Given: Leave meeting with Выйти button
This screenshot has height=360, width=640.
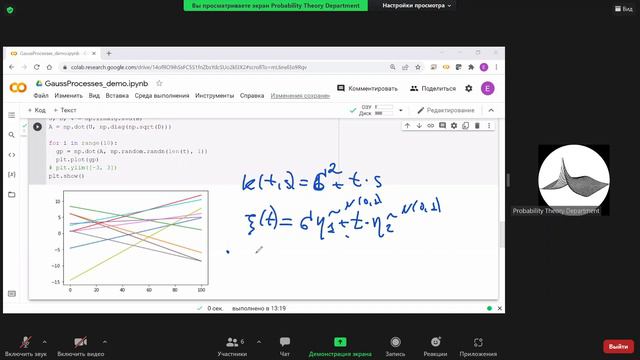Looking at the screenshot, I should (x=618, y=347).
